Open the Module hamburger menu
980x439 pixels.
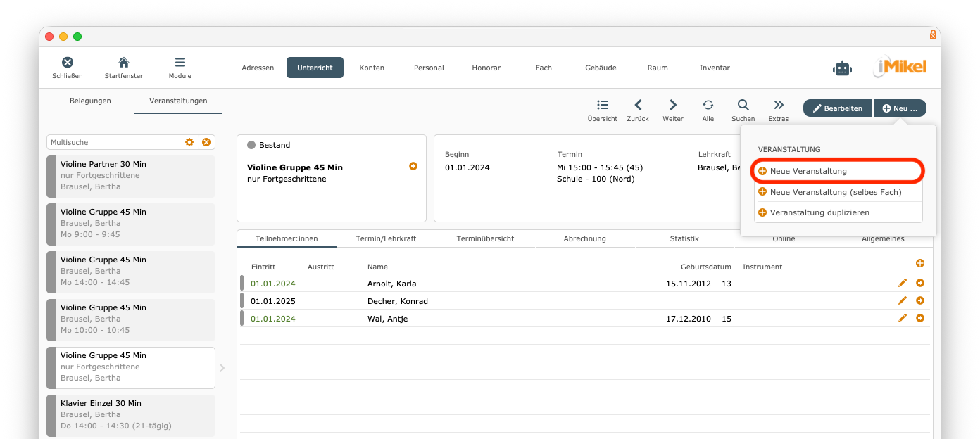pyautogui.click(x=180, y=63)
